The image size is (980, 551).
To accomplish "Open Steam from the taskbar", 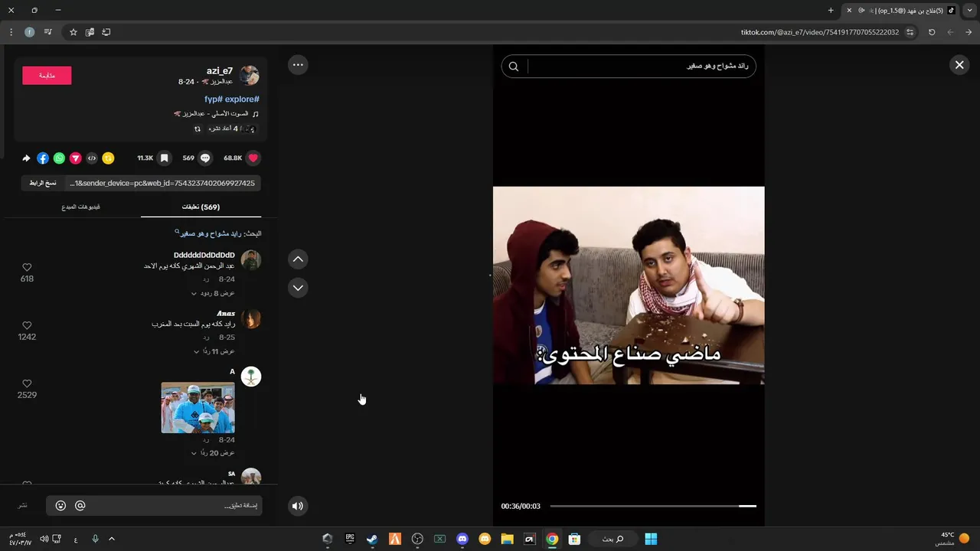I will tap(372, 539).
